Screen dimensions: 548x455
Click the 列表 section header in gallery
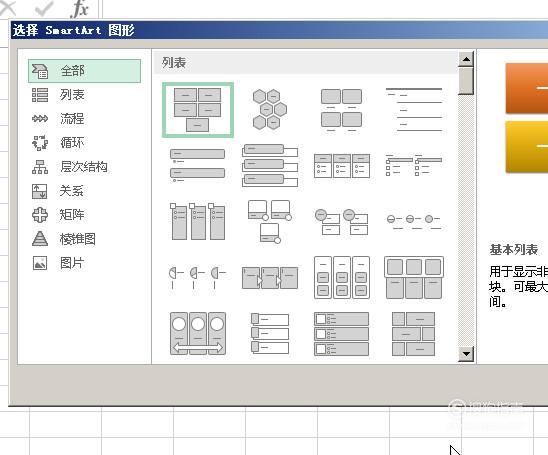click(174, 63)
